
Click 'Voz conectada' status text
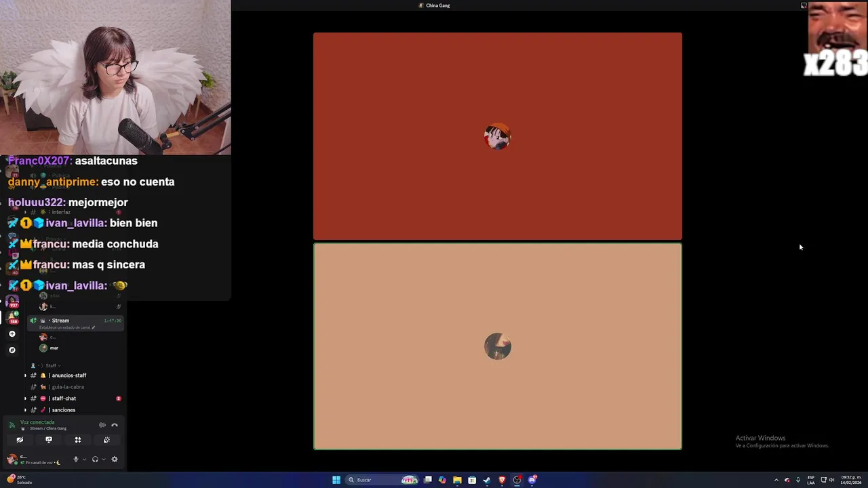pos(37,422)
